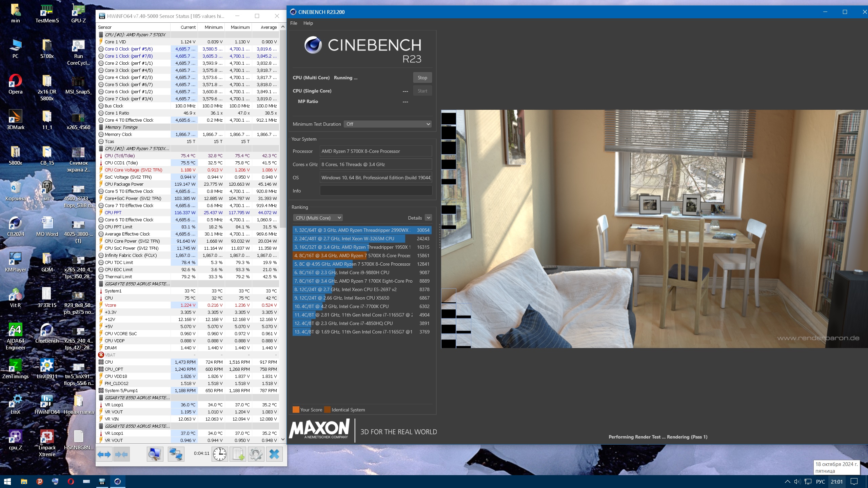The width and height of the screenshot is (868, 488).
Task: Reset sensor timer with clock icon
Action: (220, 454)
